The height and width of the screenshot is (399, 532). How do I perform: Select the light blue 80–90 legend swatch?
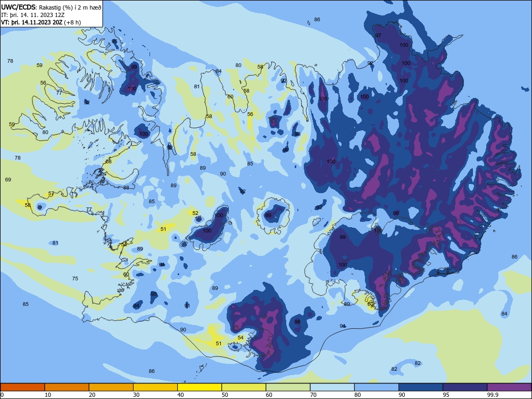pyautogui.click(x=377, y=387)
